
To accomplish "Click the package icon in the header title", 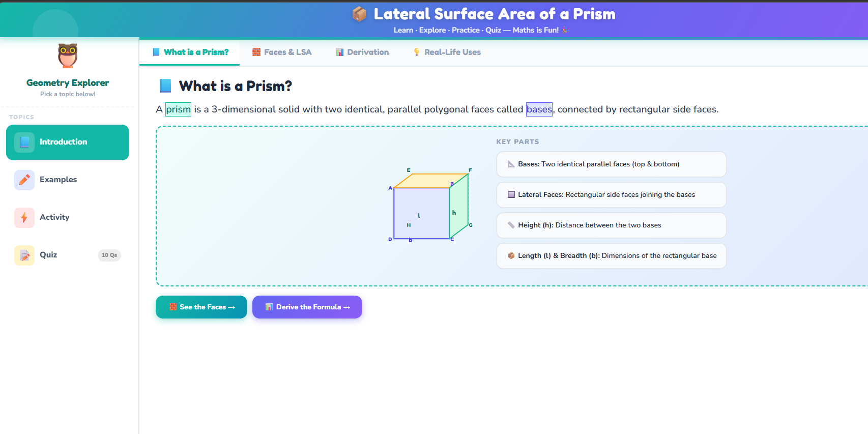I will (358, 14).
